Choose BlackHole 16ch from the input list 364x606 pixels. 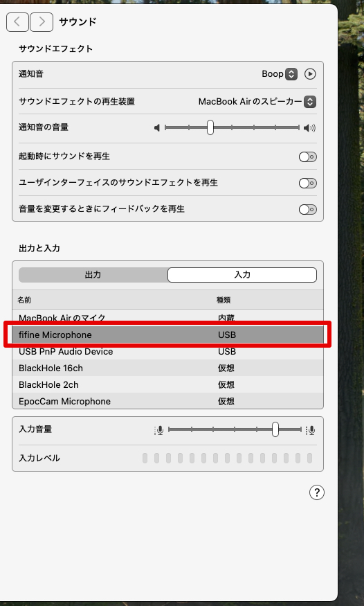click(167, 368)
